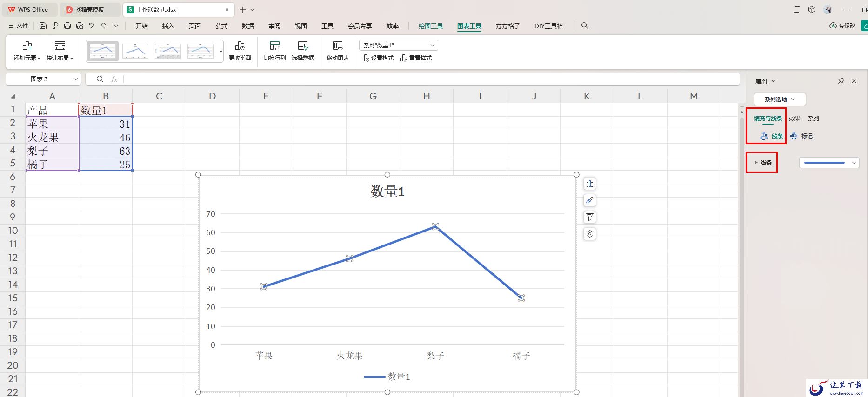The height and width of the screenshot is (397, 868).
Task: Click the user avatar icon in title bar
Action: click(x=827, y=9)
